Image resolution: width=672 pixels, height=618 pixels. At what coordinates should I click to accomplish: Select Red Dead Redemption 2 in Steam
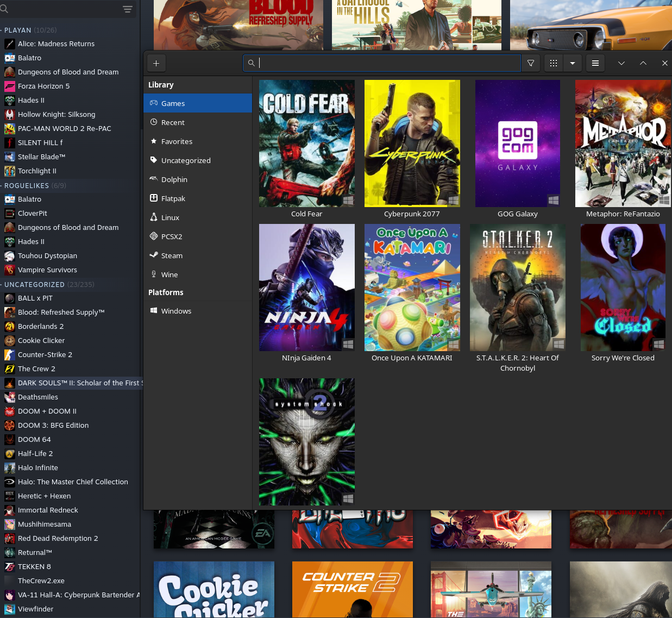tap(58, 538)
